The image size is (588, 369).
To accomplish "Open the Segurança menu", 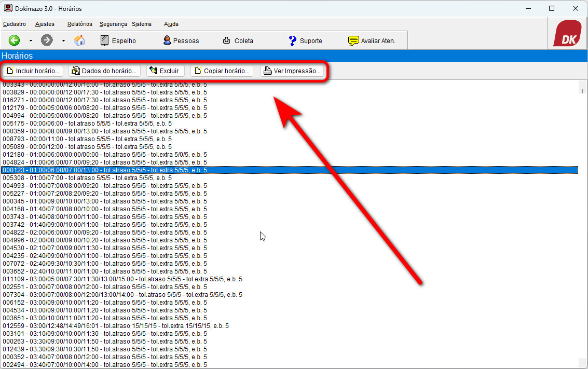I will tap(113, 24).
